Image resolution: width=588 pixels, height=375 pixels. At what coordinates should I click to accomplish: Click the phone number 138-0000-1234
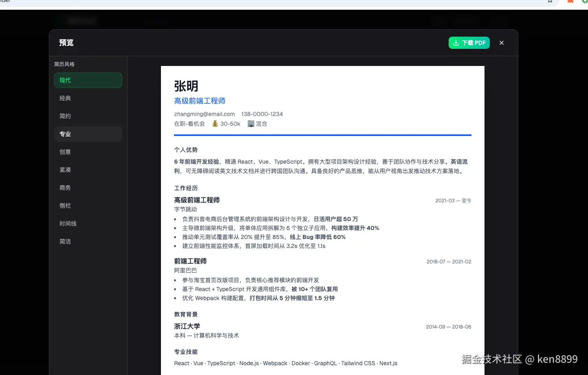click(262, 114)
